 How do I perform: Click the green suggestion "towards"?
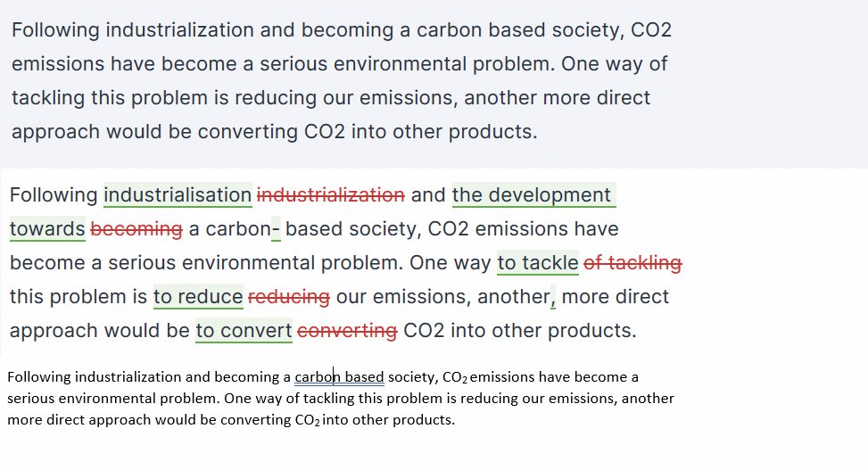point(47,229)
